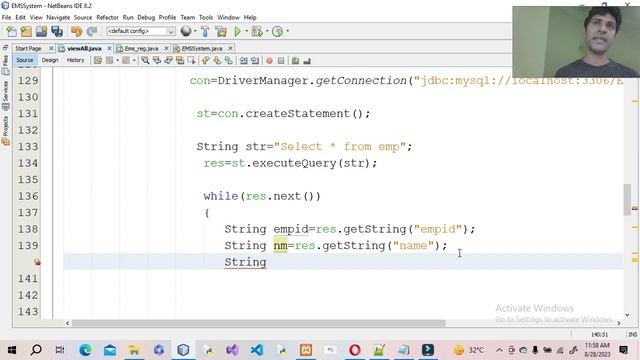
Task: Click Find Next Occurrence icon
Action: pos(168,61)
